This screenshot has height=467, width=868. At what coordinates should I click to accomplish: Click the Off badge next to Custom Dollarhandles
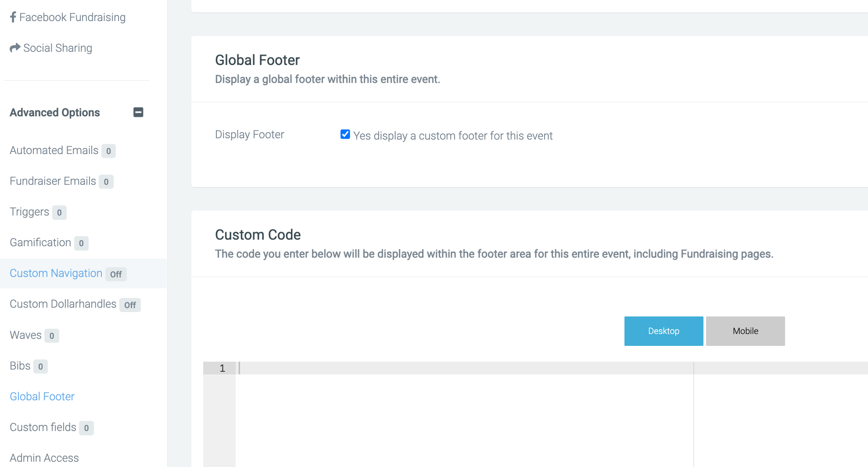[x=130, y=305]
